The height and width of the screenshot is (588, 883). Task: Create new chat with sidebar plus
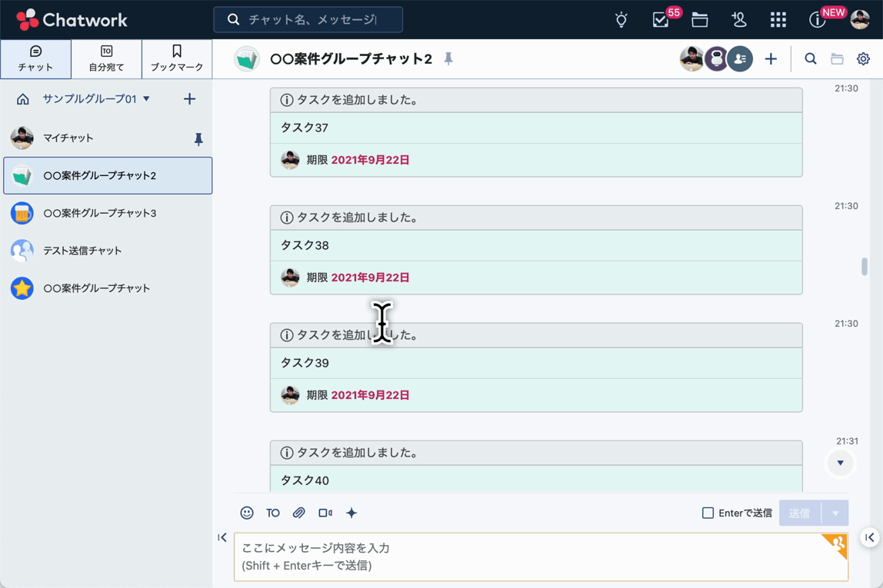click(x=189, y=99)
